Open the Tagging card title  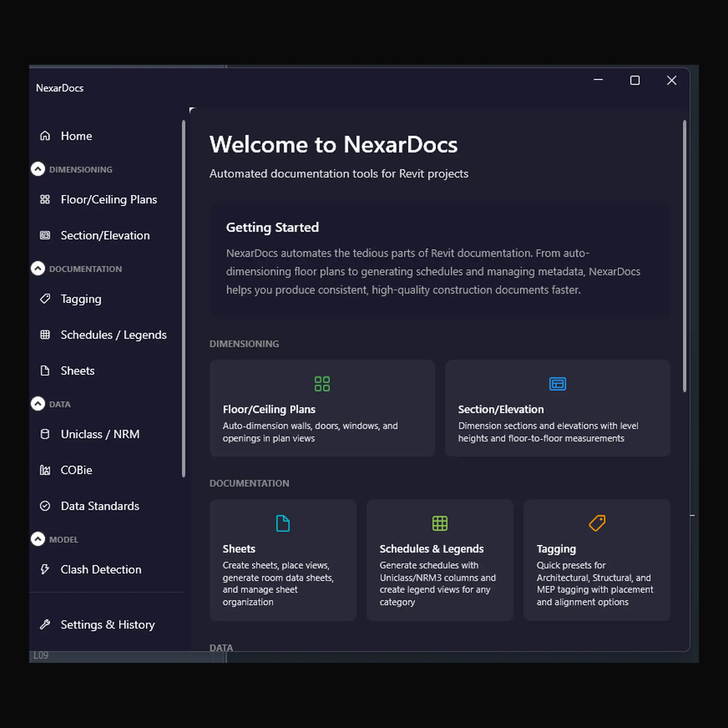coord(556,549)
